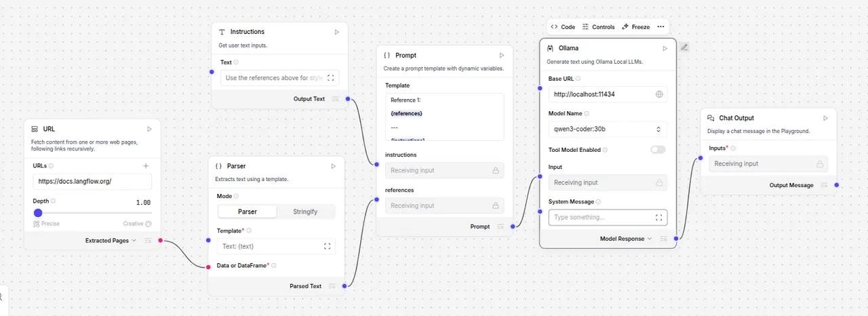Image resolution: width=868 pixels, height=316 pixels.
Task: Open Controls in node toolbar
Action: pyautogui.click(x=599, y=27)
